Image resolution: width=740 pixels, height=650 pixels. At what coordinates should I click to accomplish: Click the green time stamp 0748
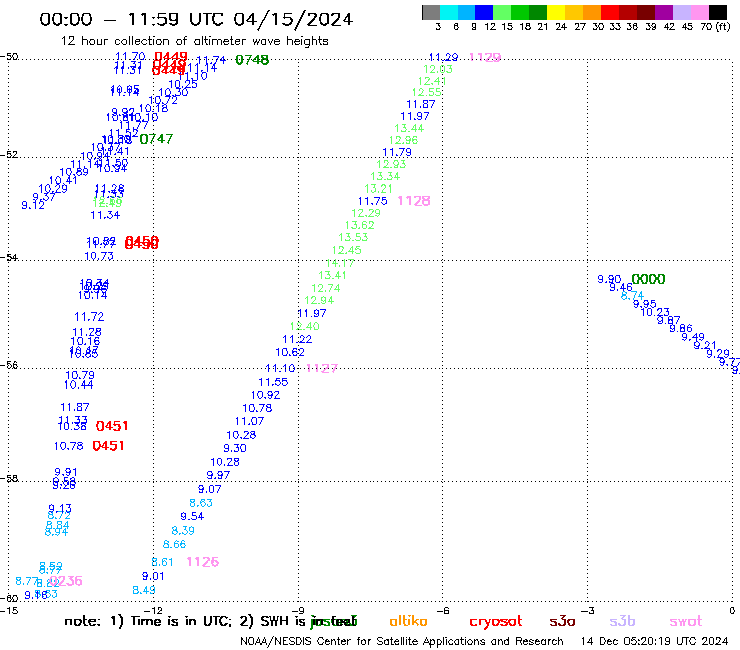252,60
